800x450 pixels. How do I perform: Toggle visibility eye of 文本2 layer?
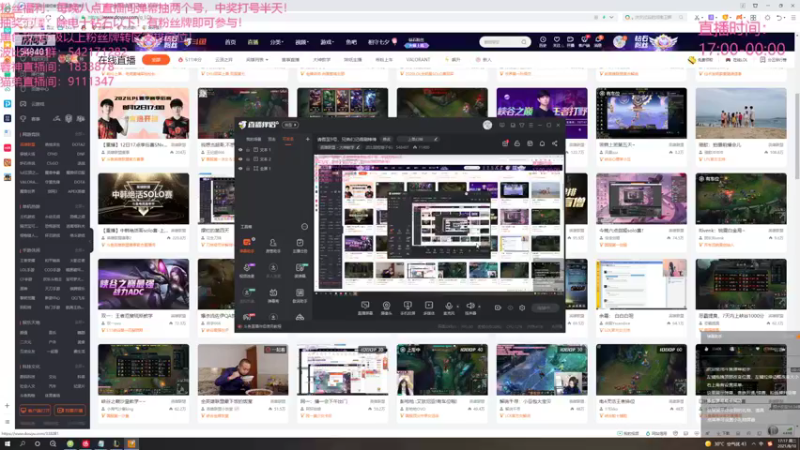point(240,159)
